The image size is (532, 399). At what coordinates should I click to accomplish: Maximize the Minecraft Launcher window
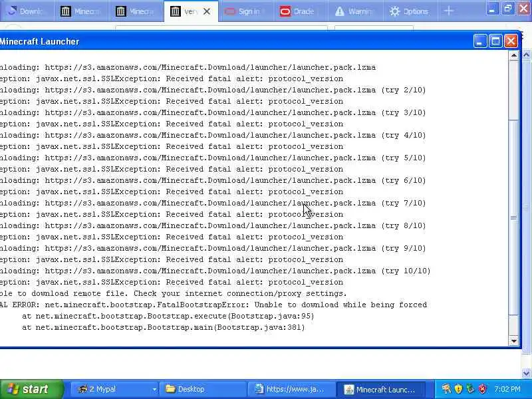tap(495, 41)
